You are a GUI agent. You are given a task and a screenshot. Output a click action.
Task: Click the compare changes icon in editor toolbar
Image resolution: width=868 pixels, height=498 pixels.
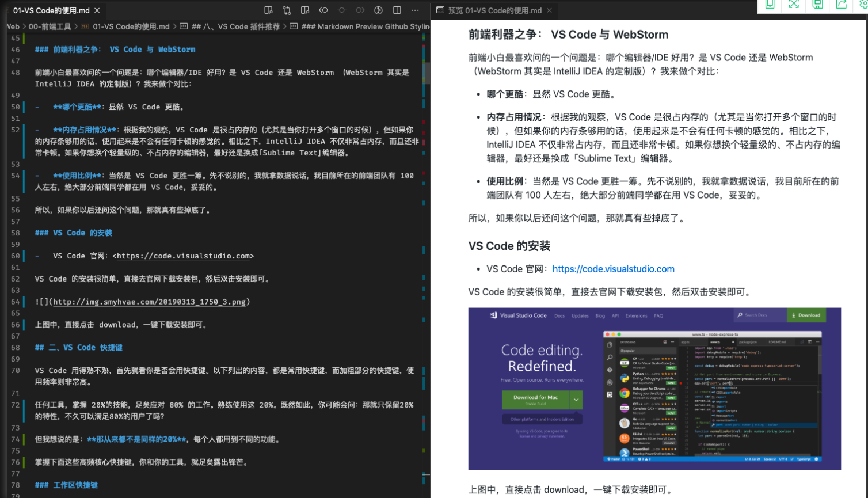pos(287,10)
